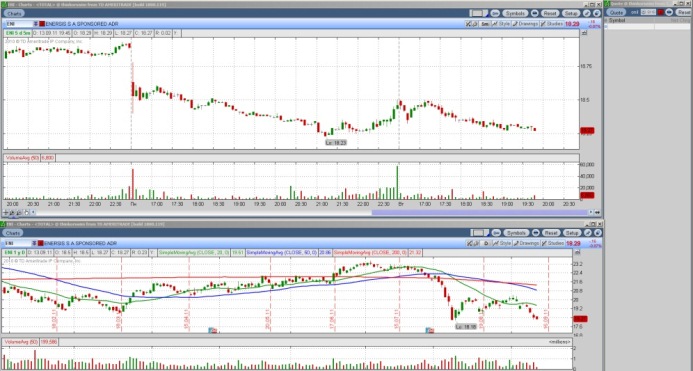Select the Charts tab in the top window
Screen dimensions: 693x371
(x=14, y=13)
